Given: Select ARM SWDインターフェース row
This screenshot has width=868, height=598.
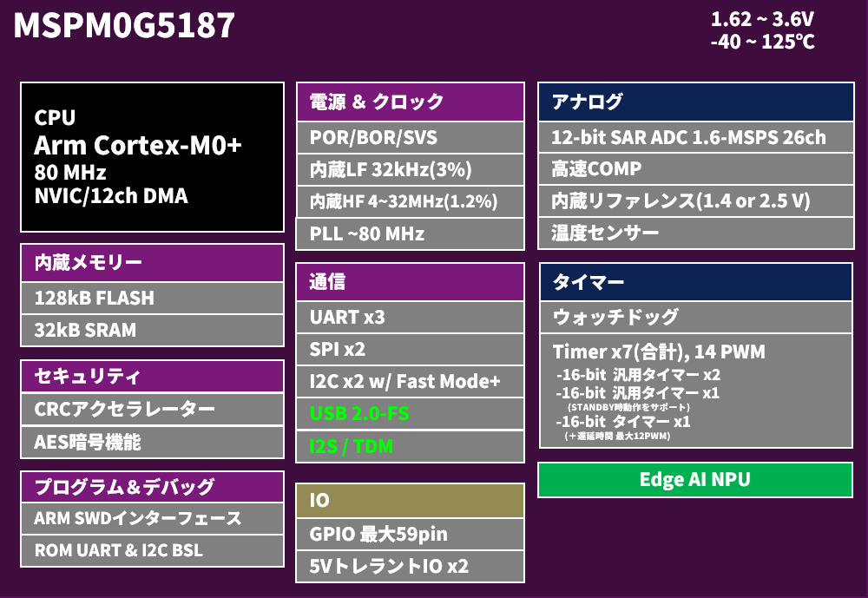Looking at the screenshot, I should click(x=152, y=518).
